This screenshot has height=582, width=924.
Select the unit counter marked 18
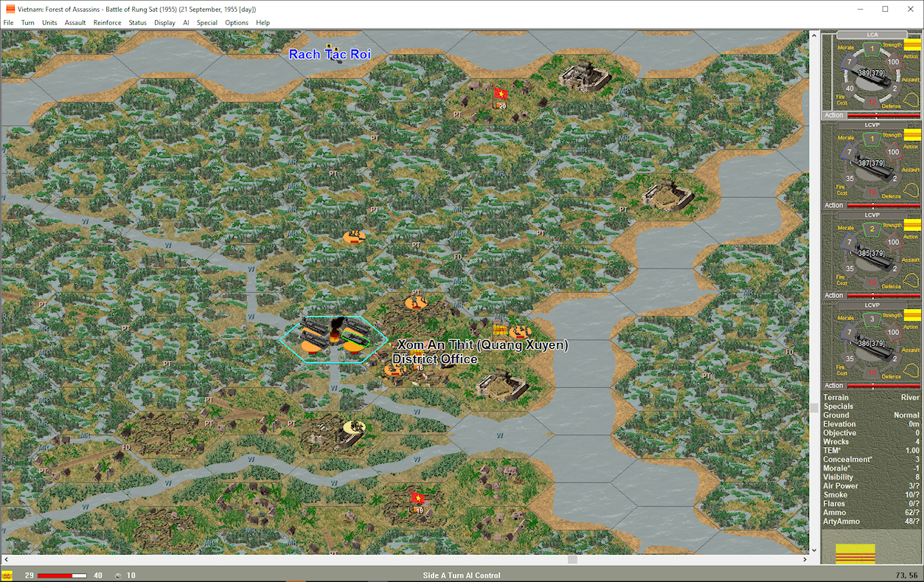(x=418, y=367)
